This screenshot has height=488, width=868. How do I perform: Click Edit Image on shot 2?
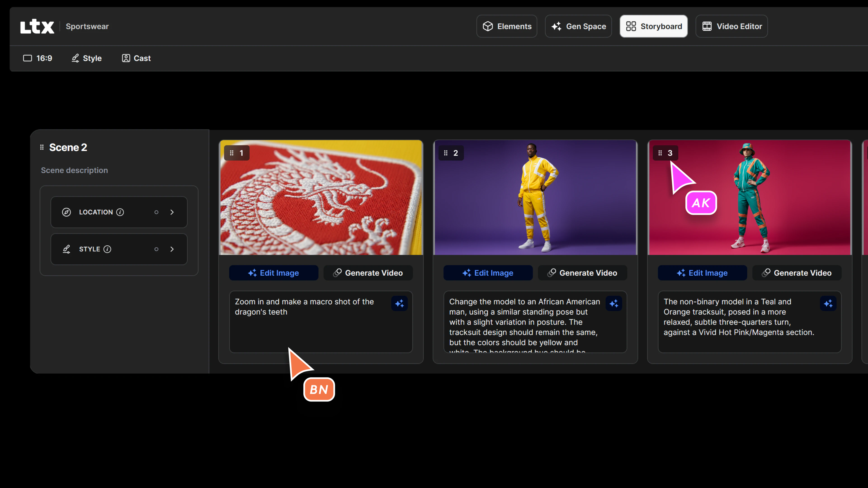click(488, 273)
